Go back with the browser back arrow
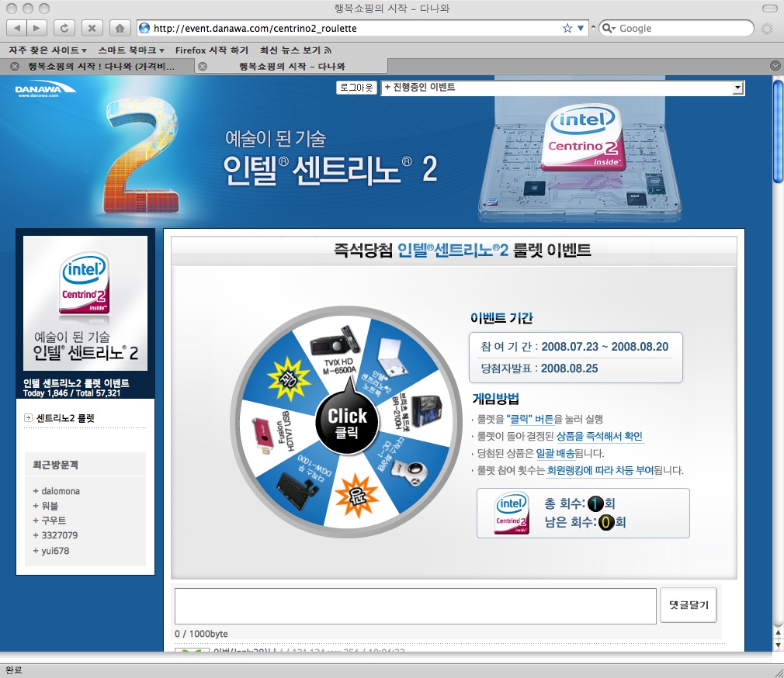Viewport: 784px width, 678px height. (17, 28)
